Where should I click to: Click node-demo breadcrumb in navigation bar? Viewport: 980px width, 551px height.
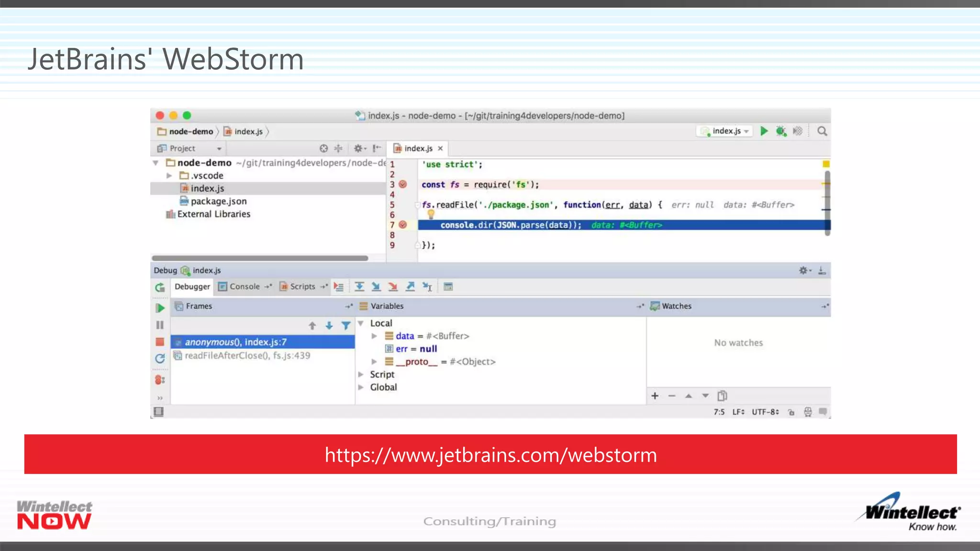point(186,132)
